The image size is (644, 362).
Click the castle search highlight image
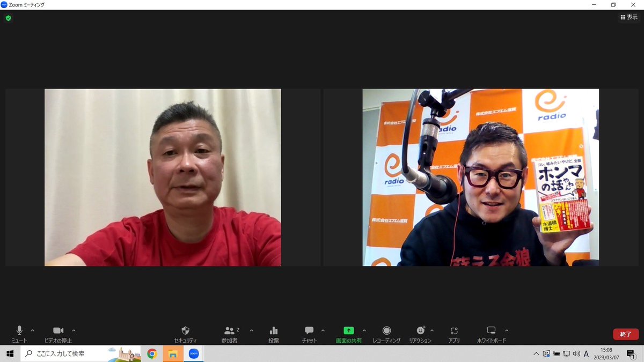[124, 353]
